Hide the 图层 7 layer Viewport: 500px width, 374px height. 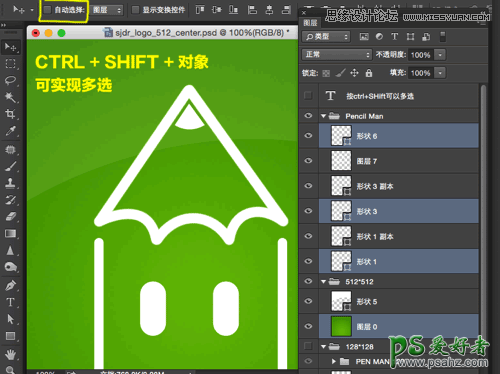[308, 161]
